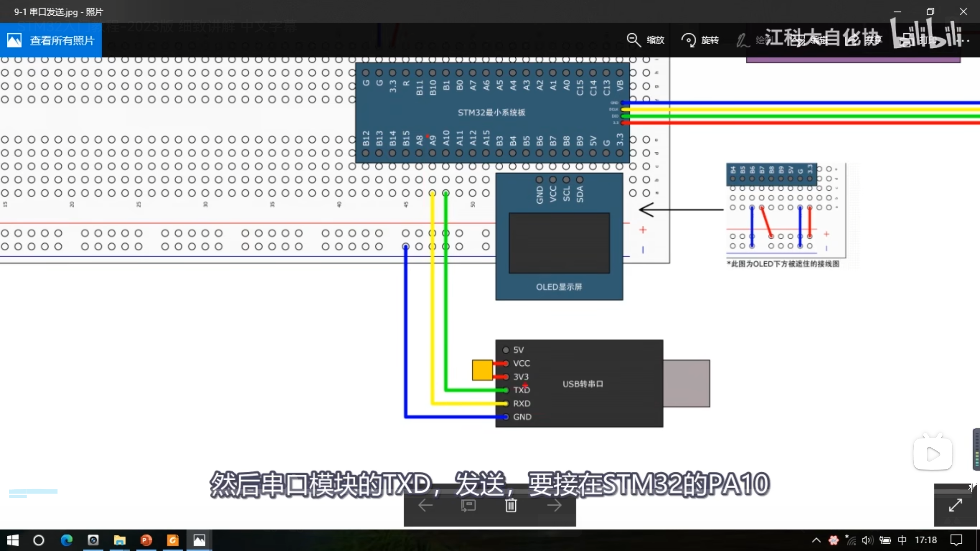Click the bilibili play button overlay

933,454
